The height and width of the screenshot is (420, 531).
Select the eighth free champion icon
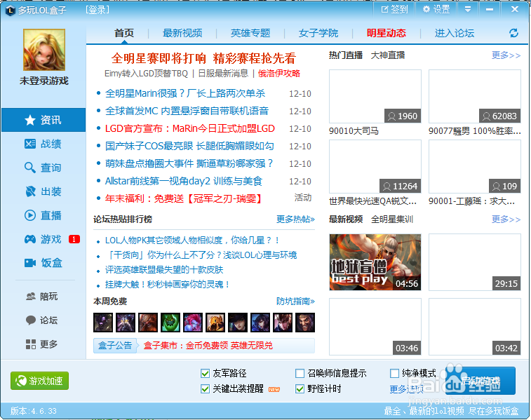click(260, 323)
